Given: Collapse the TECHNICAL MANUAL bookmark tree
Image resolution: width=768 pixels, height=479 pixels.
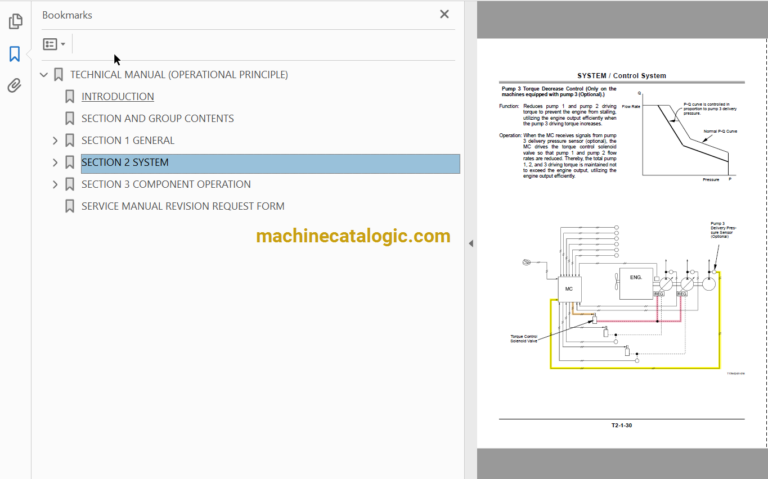Looking at the screenshot, I should click(44, 75).
